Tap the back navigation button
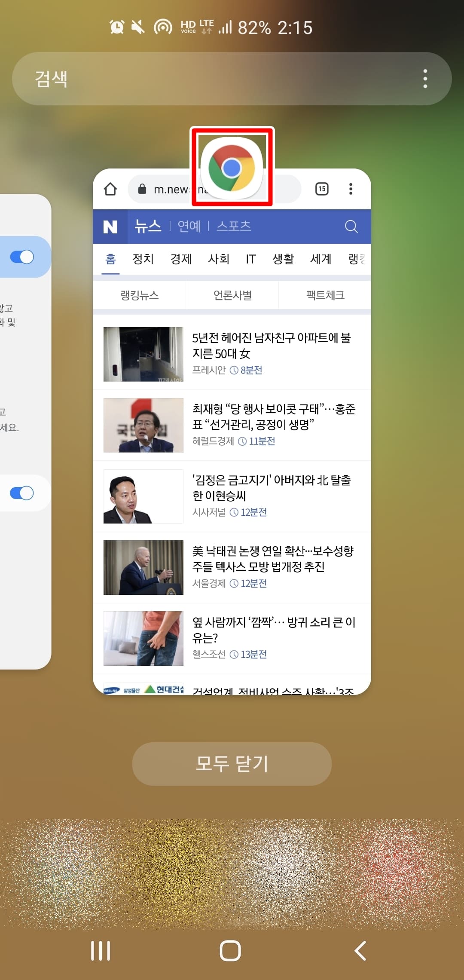The width and height of the screenshot is (464, 980). click(360, 950)
